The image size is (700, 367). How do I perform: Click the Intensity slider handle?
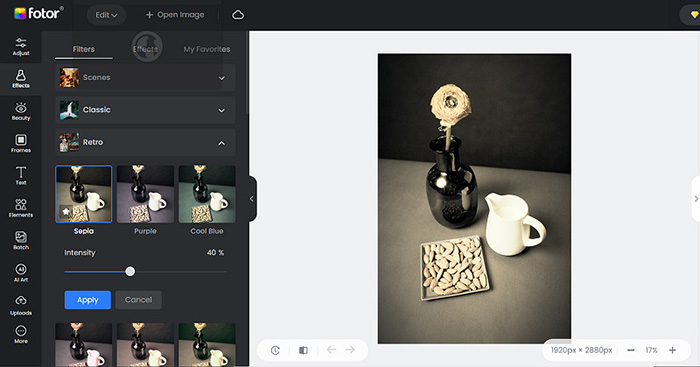(x=130, y=271)
